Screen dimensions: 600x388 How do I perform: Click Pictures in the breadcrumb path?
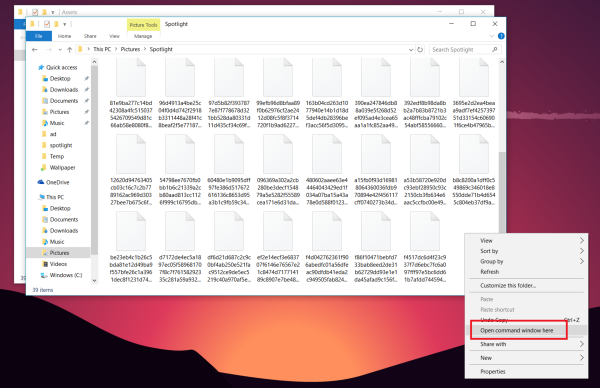tap(130, 49)
